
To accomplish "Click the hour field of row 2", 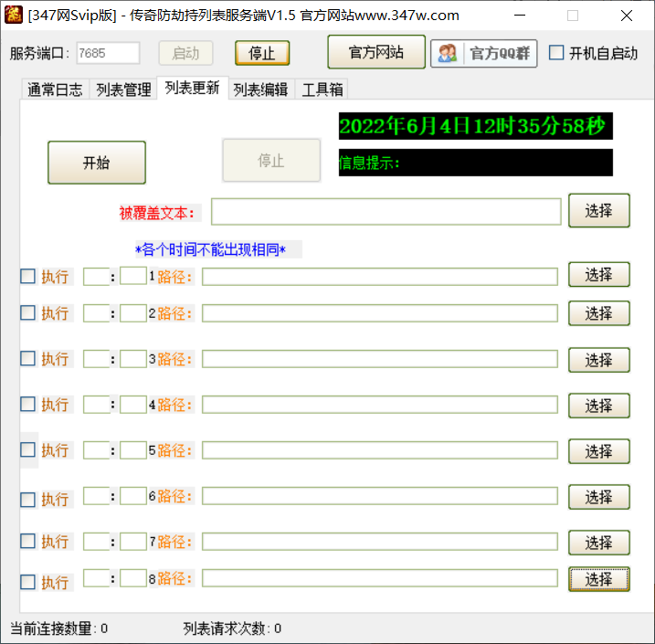I will 97,313.
